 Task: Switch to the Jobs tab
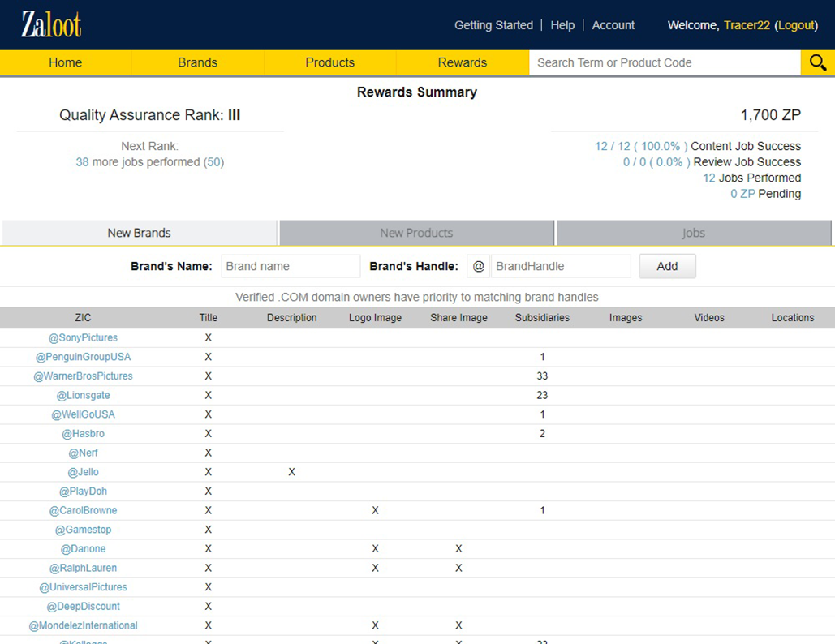pyautogui.click(x=693, y=233)
